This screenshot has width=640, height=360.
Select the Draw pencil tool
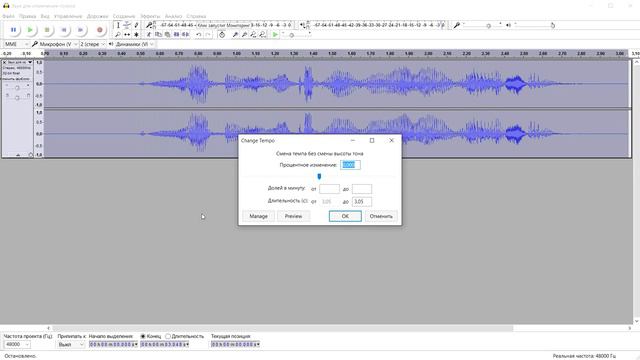(x=136, y=25)
